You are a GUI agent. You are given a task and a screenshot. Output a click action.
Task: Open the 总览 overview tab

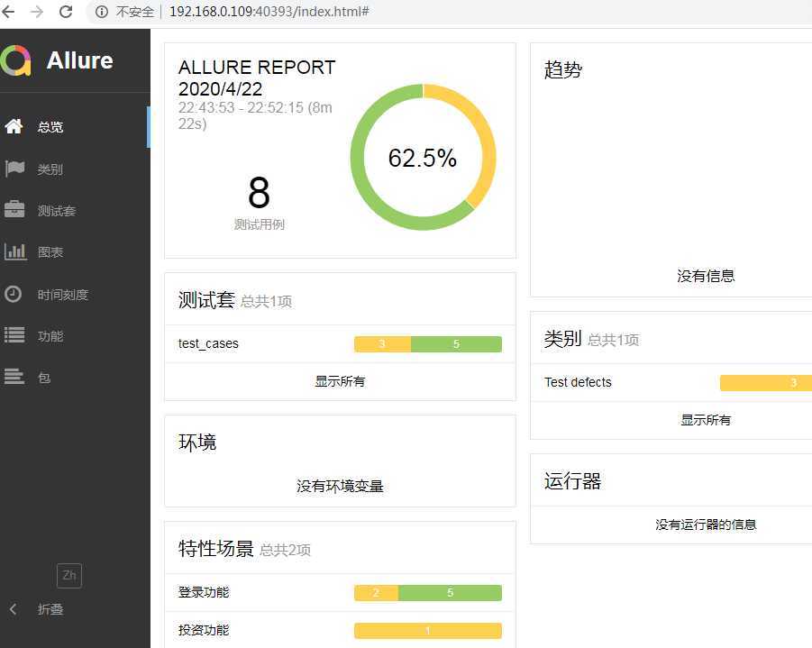coord(75,127)
